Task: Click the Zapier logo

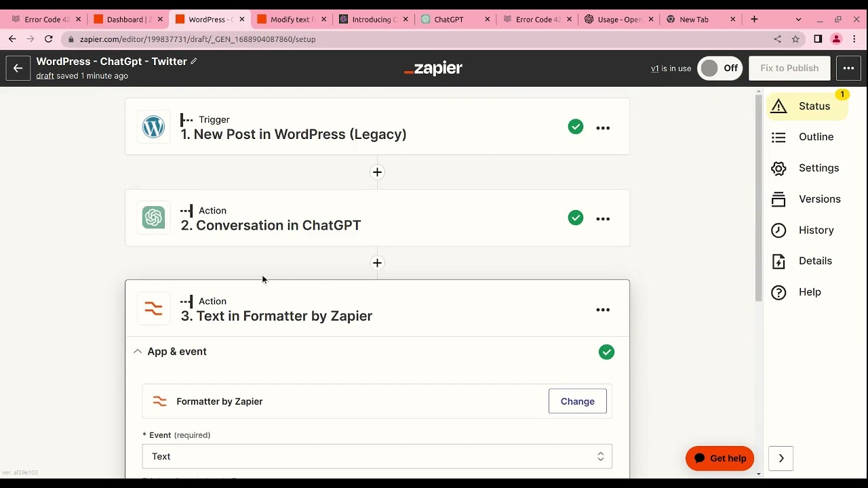Action: coord(433,68)
